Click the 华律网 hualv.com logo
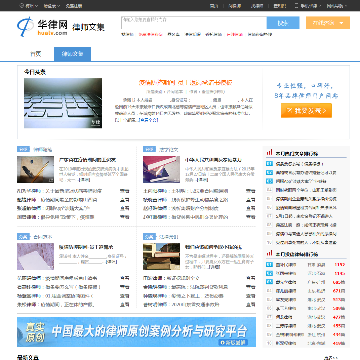Viewport: 360px width, 360px height. (x=42, y=27)
